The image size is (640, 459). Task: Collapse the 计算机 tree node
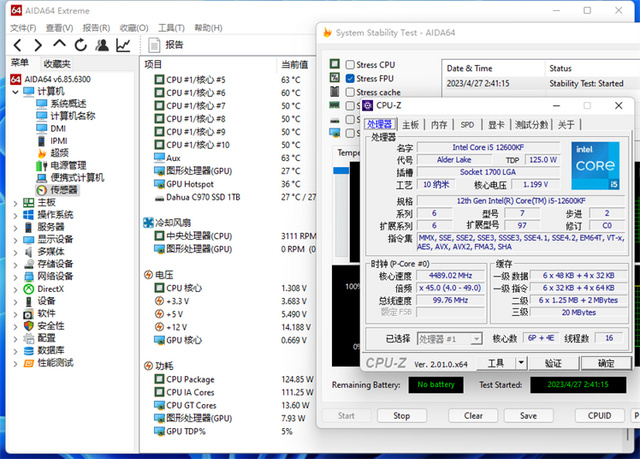click(x=14, y=91)
